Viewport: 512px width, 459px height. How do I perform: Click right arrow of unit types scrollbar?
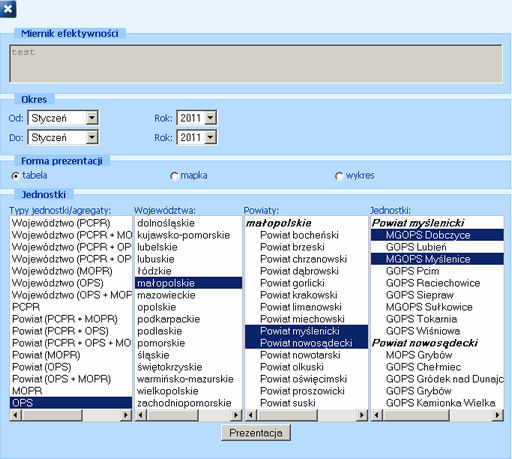point(126,415)
